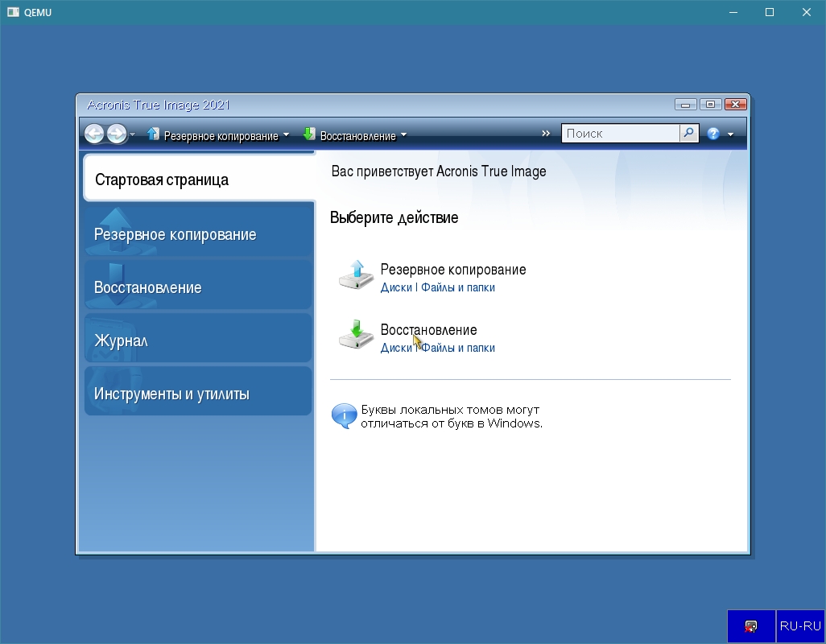Open the toolbar Восстановление dropdown menu
This screenshot has height=644, width=826.
356,135
